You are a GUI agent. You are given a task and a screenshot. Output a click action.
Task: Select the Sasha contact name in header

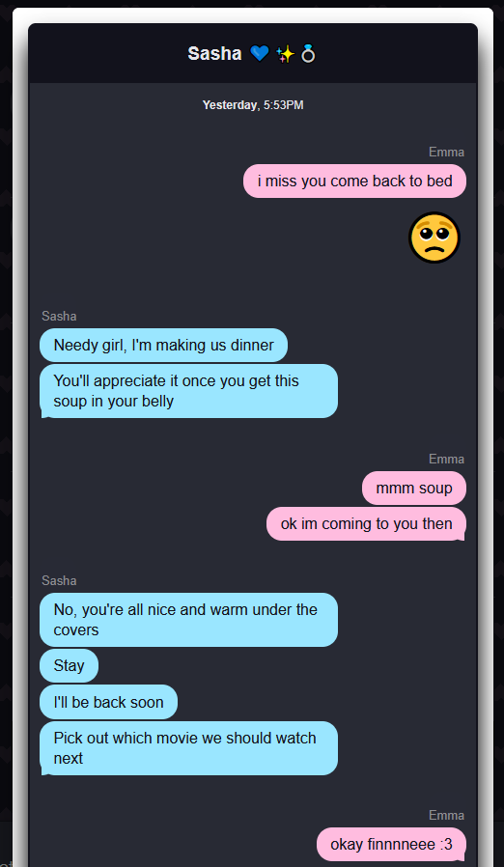click(214, 54)
